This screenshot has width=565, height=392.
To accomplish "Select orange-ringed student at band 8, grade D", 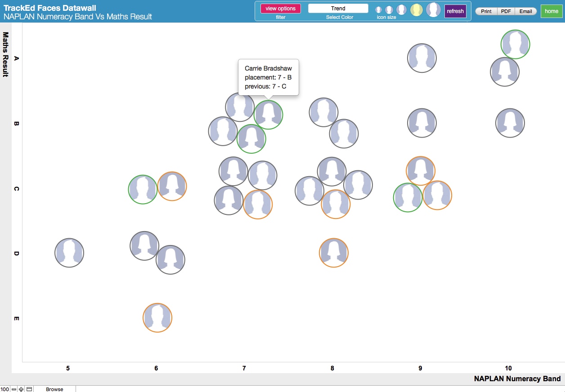I will click(x=334, y=253).
